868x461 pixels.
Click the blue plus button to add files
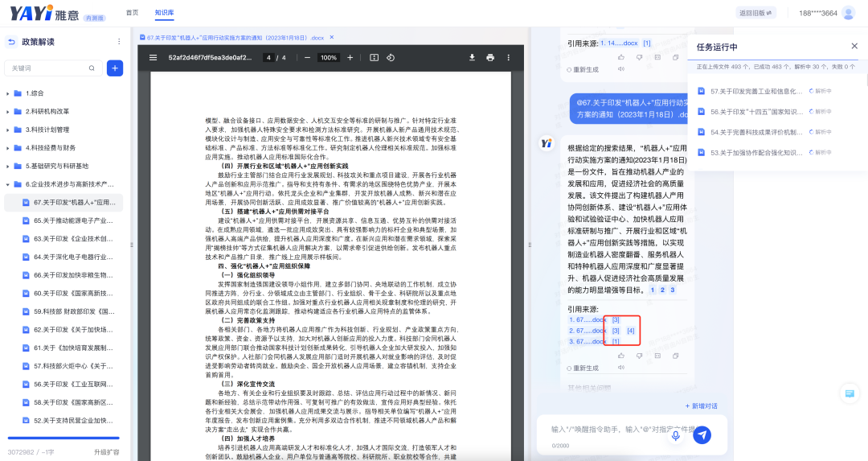115,68
